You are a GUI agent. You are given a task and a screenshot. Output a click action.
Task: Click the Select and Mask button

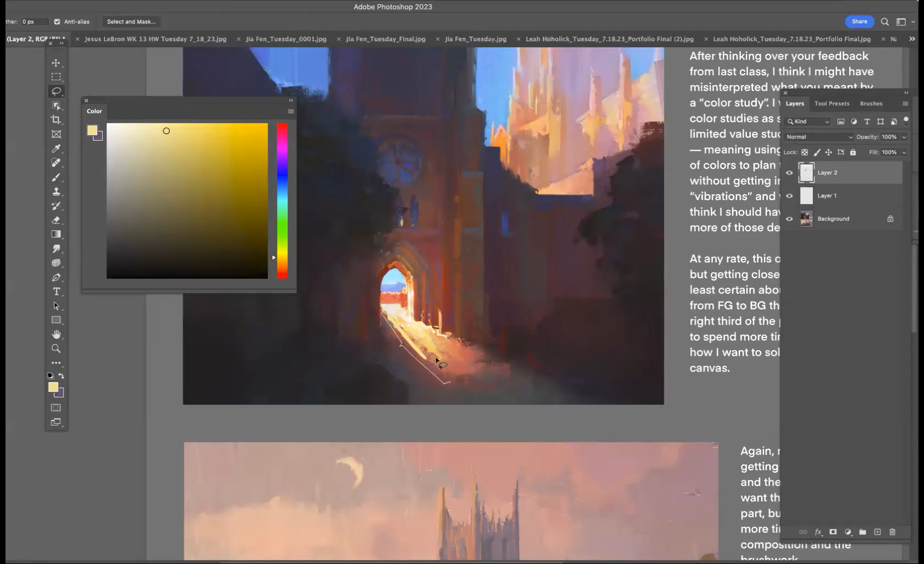click(x=130, y=21)
